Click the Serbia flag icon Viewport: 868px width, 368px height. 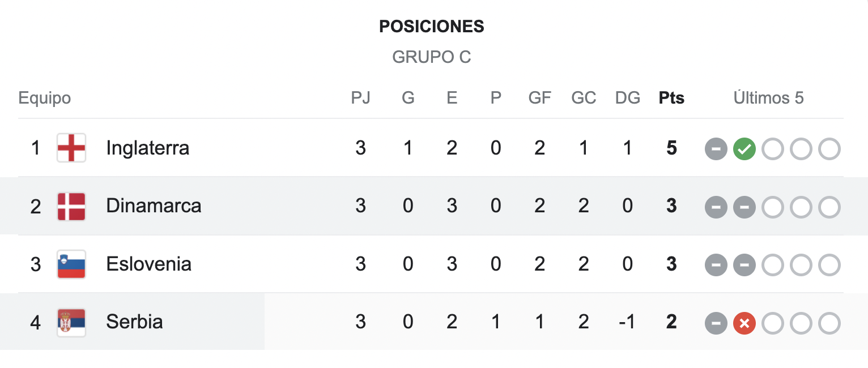[x=71, y=323]
